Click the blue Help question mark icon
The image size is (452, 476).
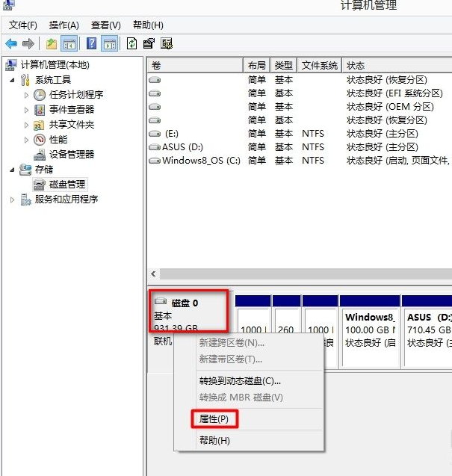[x=91, y=43]
